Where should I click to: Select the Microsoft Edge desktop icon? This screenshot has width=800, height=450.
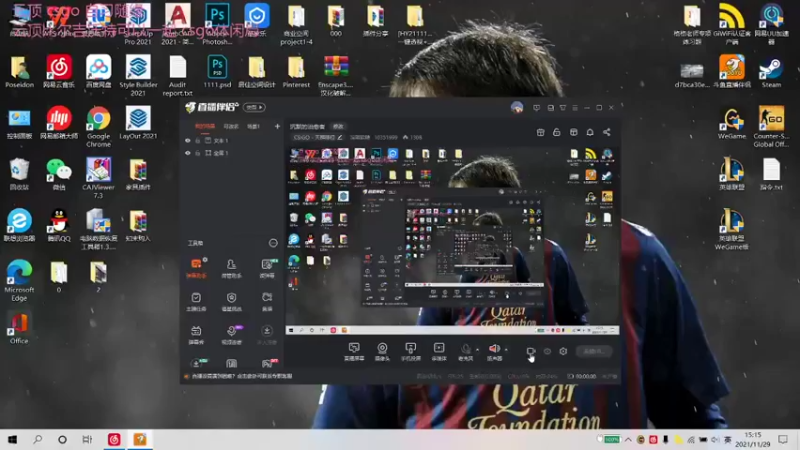pyautogui.click(x=19, y=280)
